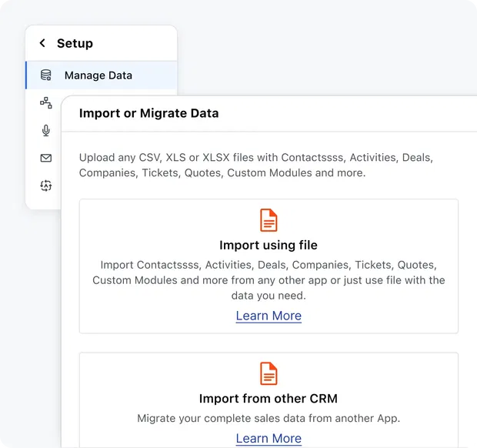Click the Import using file heading
Image resolution: width=477 pixels, height=448 pixels.
[x=269, y=246]
